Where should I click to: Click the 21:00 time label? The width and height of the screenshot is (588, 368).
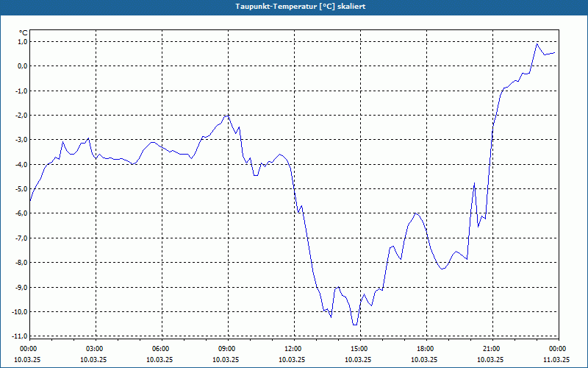[492, 349]
